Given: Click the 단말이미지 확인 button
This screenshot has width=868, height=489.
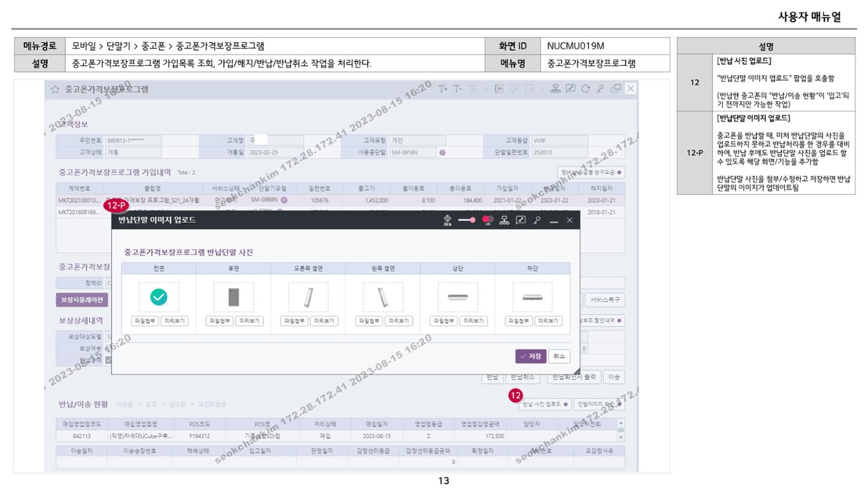Looking at the screenshot, I should pos(599,405).
